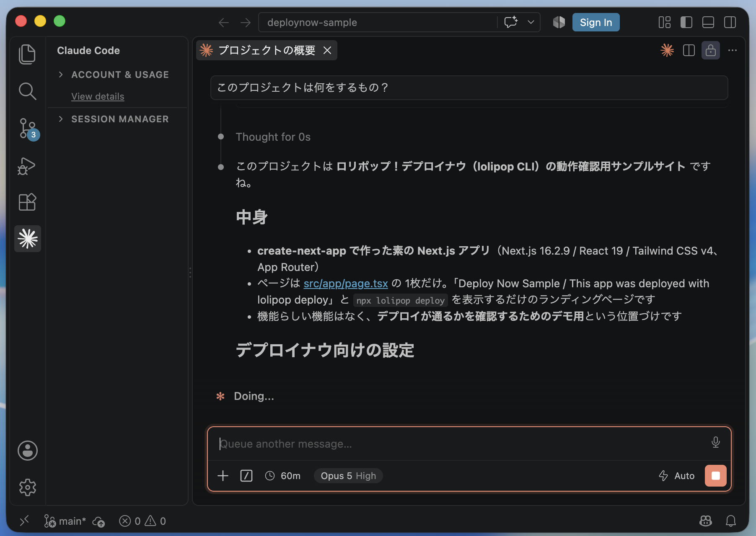Open the Customize Layout icon
756x536 pixels.
(665, 22)
